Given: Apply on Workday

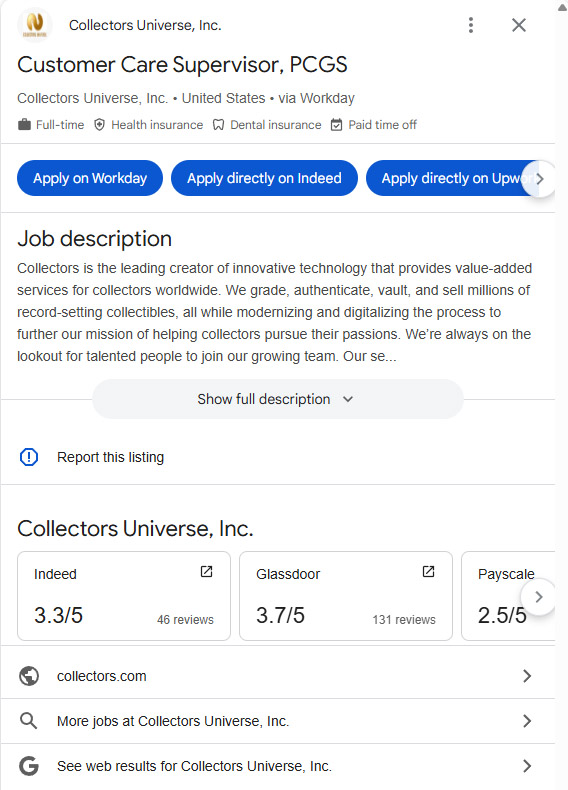Looking at the screenshot, I should point(90,178).
